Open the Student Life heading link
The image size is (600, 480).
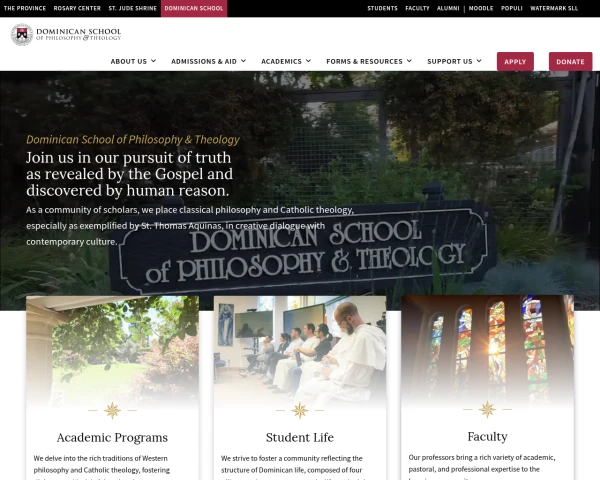300,437
